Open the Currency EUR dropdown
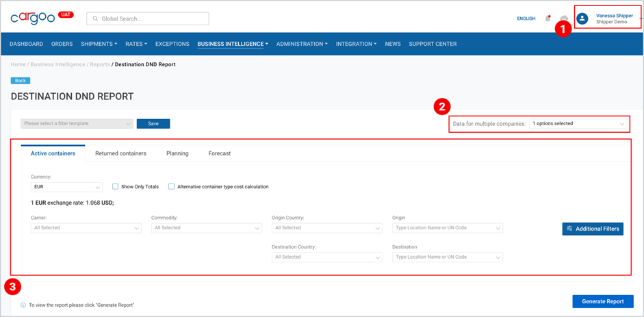The height and width of the screenshot is (317, 644). pyautogui.click(x=66, y=187)
